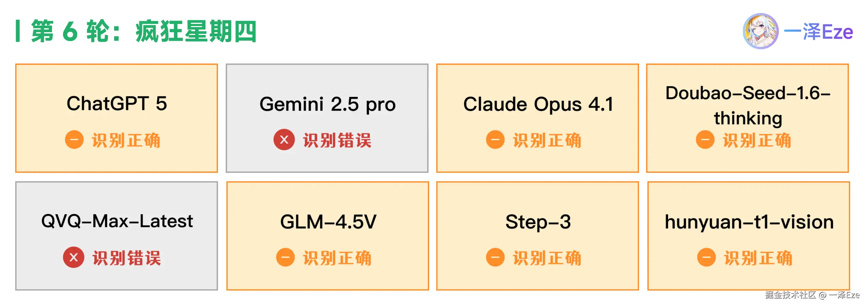The image size is (868, 308).
Task: Click the red X icon under QVQ-Max-Latest
Action: click(x=73, y=257)
